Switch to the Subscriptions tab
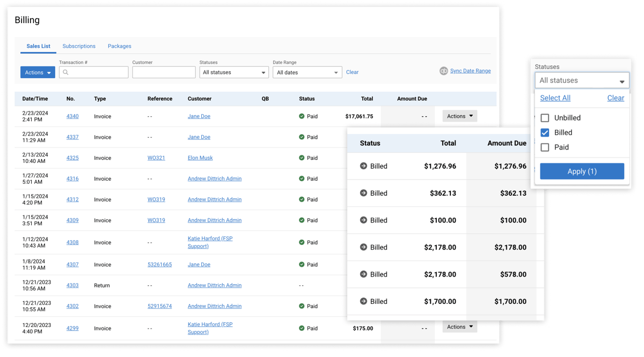 tap(79, 46)
